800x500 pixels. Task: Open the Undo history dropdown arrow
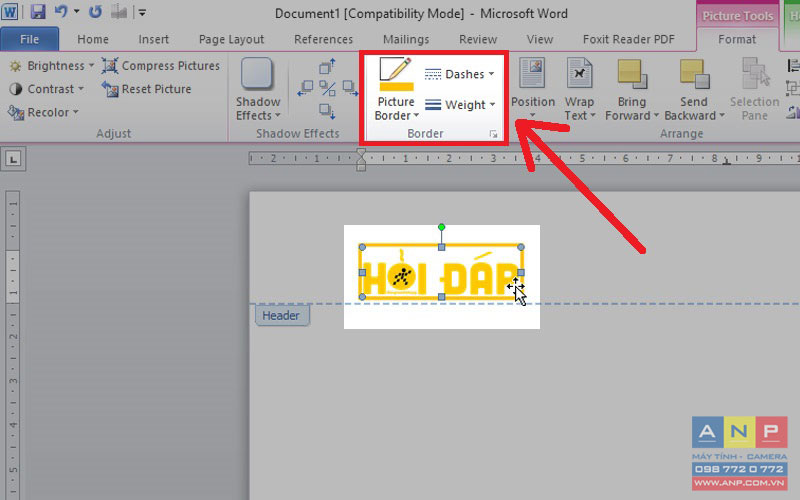tap(77, 11)
